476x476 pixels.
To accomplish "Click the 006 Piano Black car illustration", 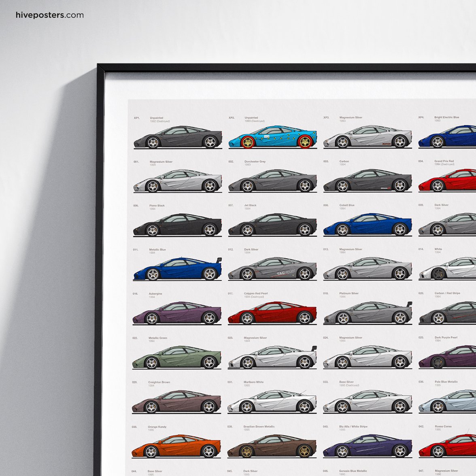I will 177,225.
